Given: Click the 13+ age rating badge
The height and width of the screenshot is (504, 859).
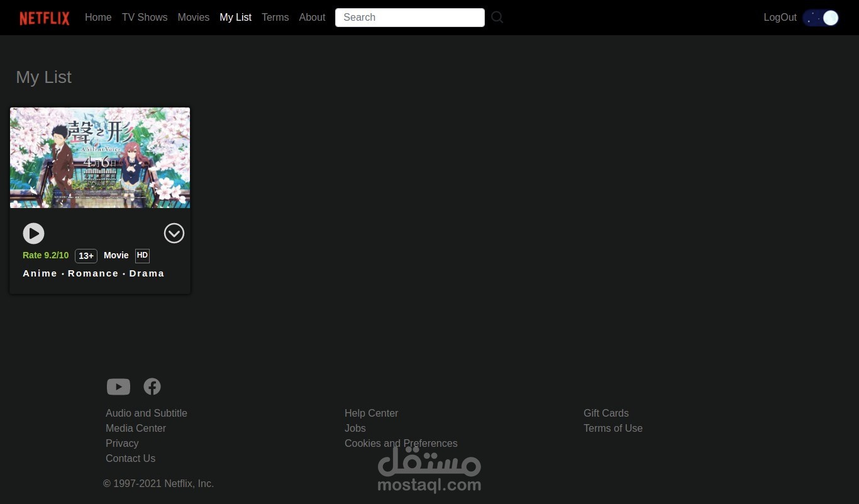Looking at the screenshot, I should coord(86,256).
